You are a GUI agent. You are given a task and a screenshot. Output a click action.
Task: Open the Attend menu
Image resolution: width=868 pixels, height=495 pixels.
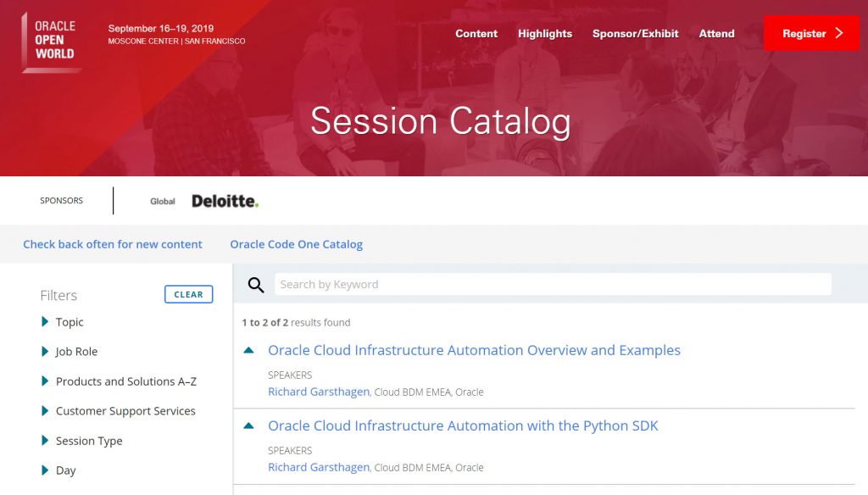716,34
